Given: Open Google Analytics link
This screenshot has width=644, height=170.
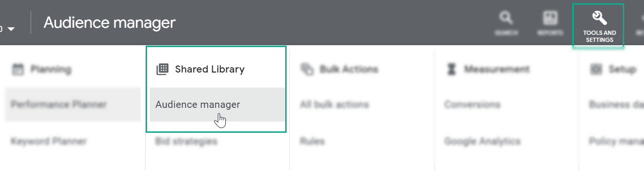Looking at the screenshot, I should click(x=482, y=141).
